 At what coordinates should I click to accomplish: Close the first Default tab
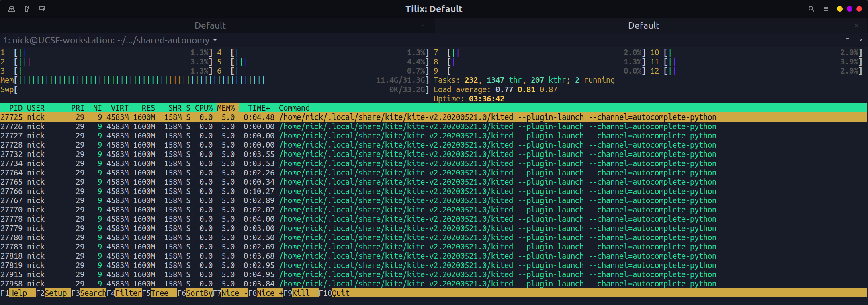tap(423, 25)
